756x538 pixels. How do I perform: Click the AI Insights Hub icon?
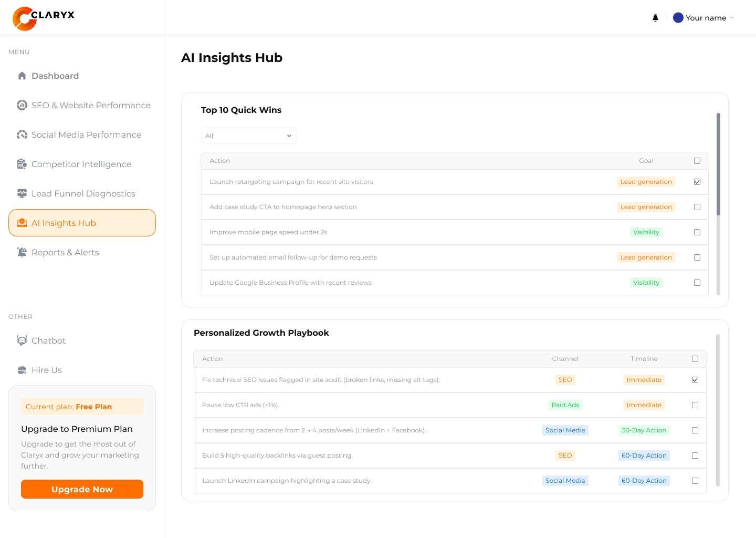(22, 223)
